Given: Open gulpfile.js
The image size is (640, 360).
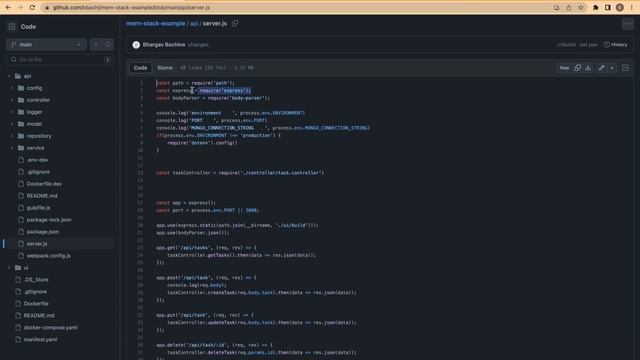Looking at the screenshot, I should (x=38, y=208).
